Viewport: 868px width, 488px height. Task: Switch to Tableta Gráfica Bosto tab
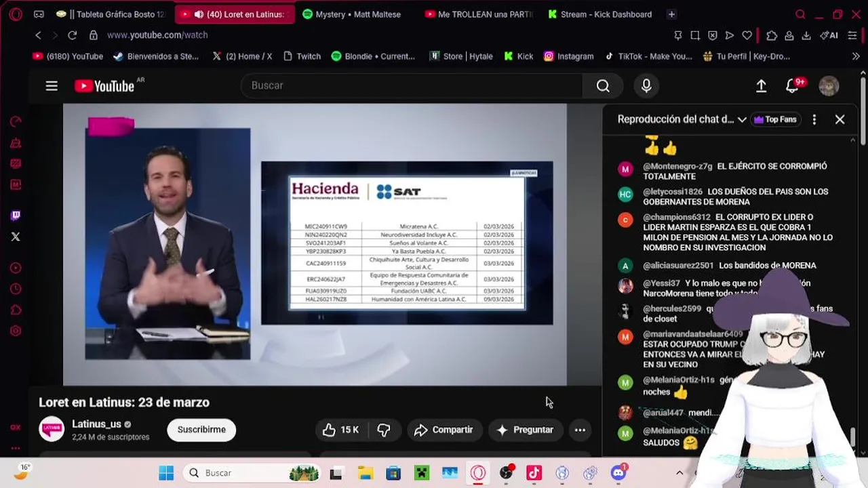point(112,14)
